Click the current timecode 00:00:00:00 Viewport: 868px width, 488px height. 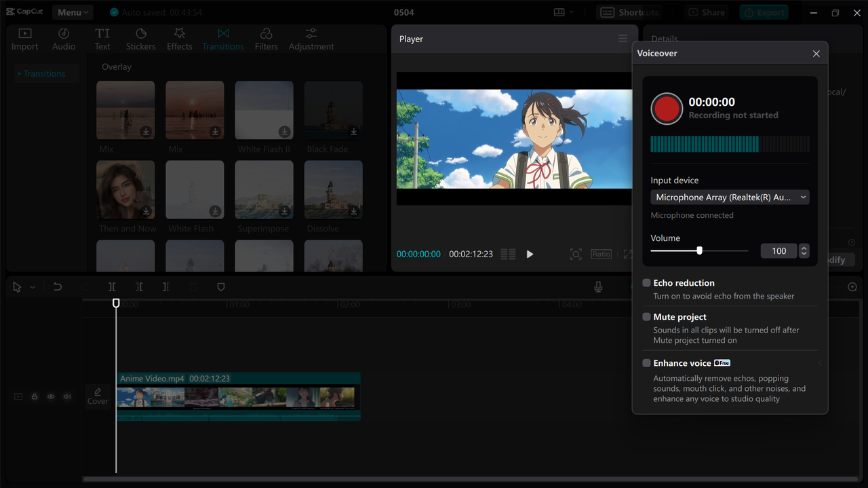[418, 254]
